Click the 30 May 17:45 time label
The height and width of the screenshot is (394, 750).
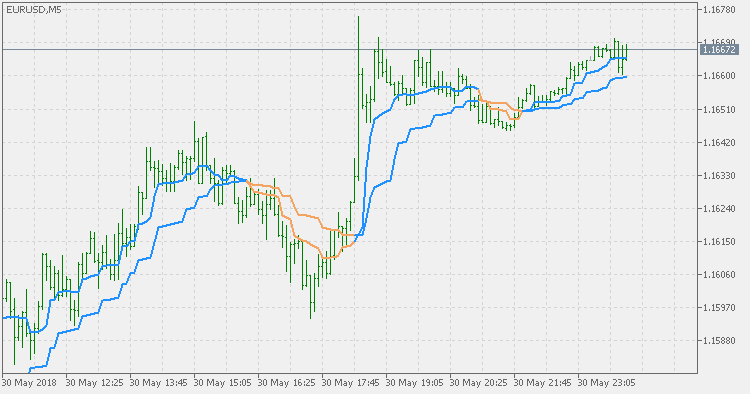pyautogui.click(x=351, y=383)
